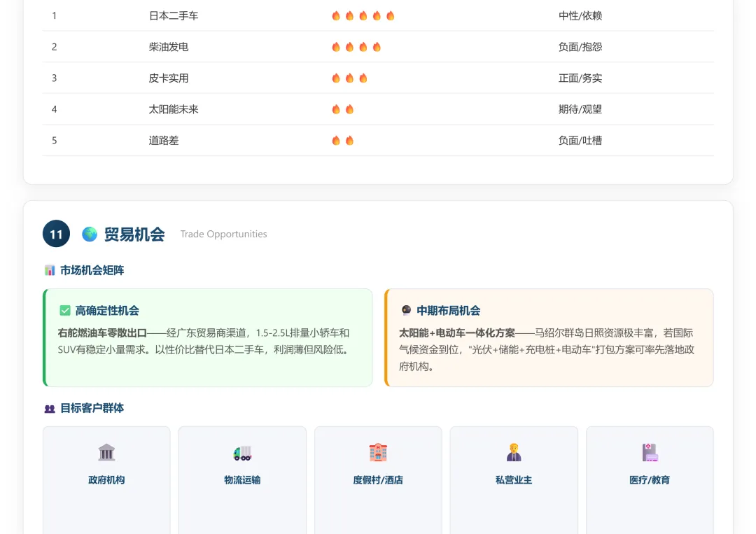756x534 pixels.
Task: Click the crystal ball icon beside 中期布局机会
Action: (407, 310)
